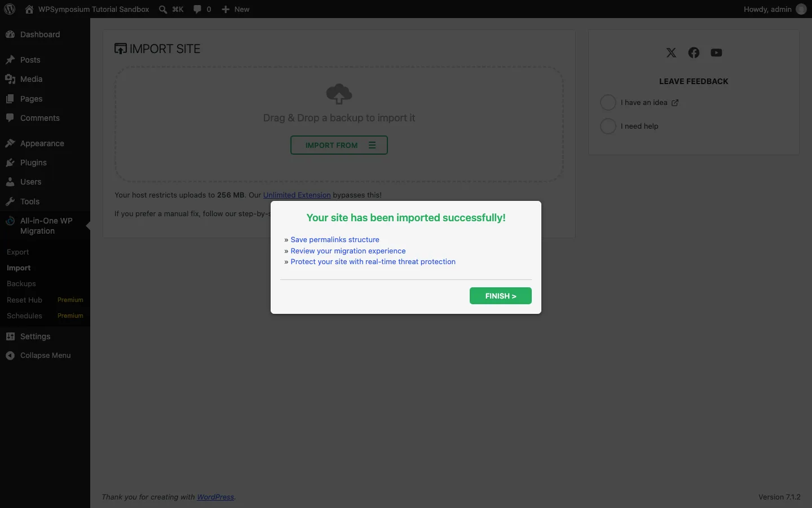Click the Settings sliders icon

click(x=10, y=336)
